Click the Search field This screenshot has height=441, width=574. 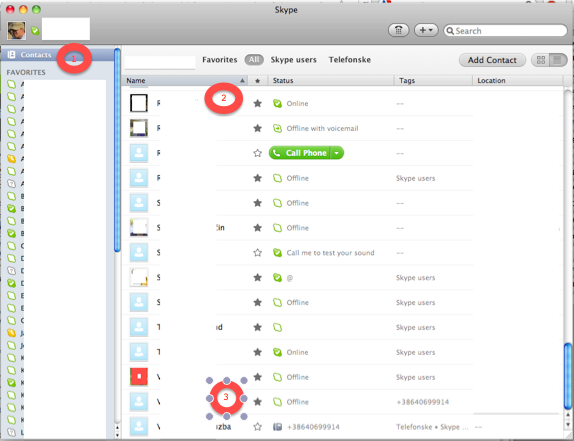(x=505, y=31)
